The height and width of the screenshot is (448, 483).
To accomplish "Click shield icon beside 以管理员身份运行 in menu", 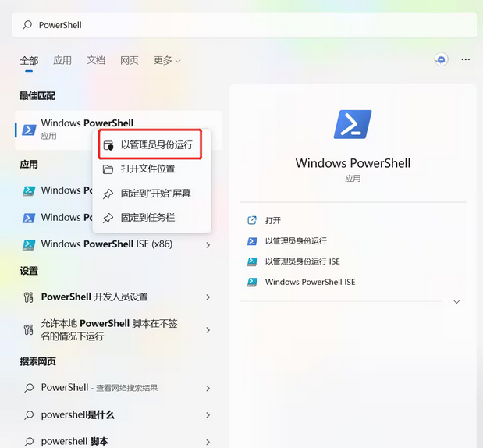I will coord(108,145).
